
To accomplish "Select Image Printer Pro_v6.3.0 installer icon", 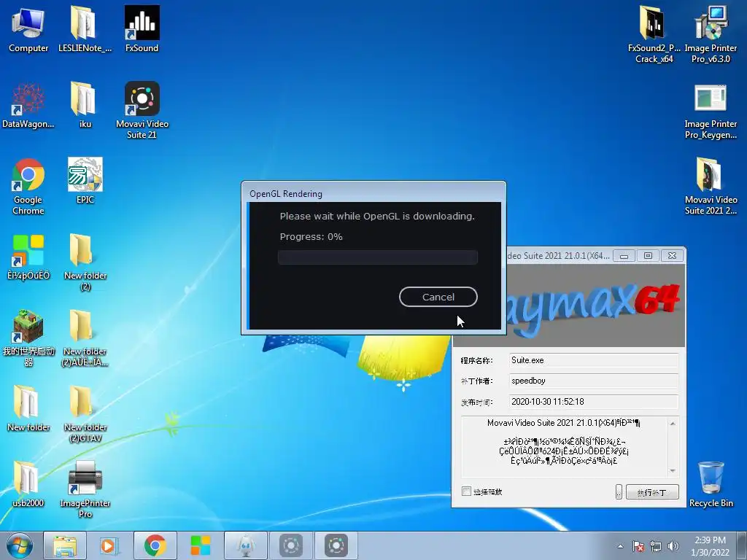I will (711, 34).
